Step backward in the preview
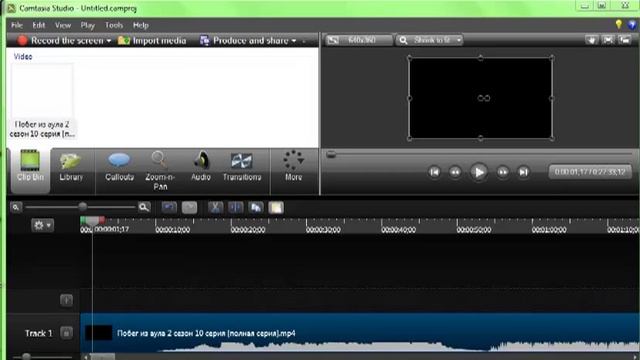Viewport: 640px width, 360px height. [455, 172]
